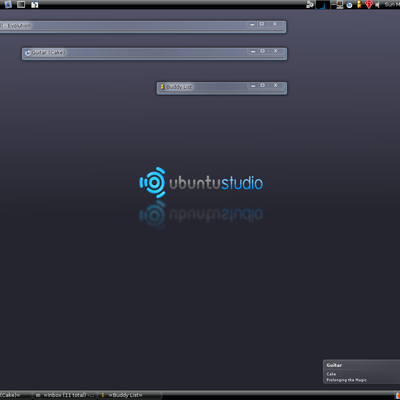Minimize the Guitar (Cake) window
The width and height of the screenshot is (400, 400).
[253, 51]
